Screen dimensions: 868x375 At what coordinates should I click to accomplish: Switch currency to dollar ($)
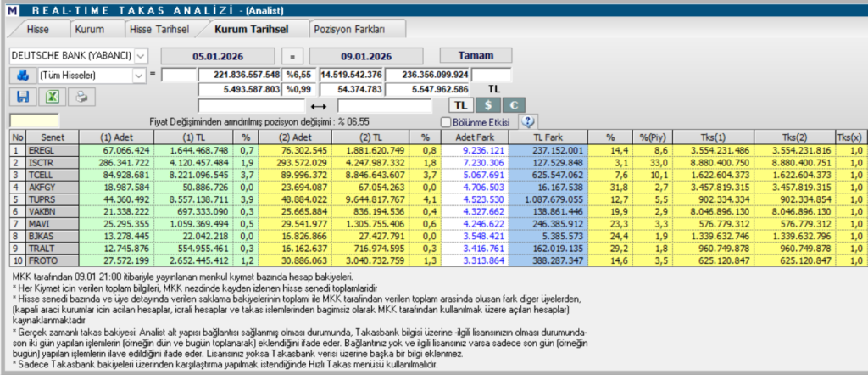click(x=487, y=105)
